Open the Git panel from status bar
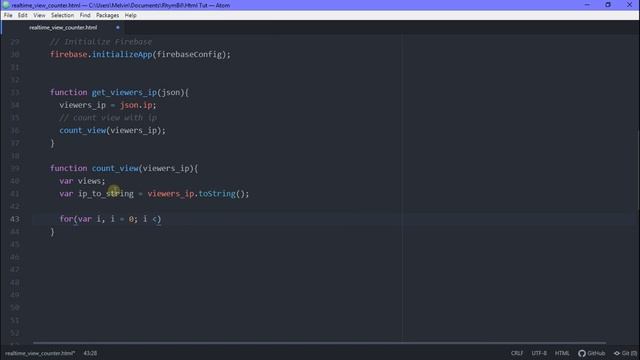 click(x=625, y=353)
